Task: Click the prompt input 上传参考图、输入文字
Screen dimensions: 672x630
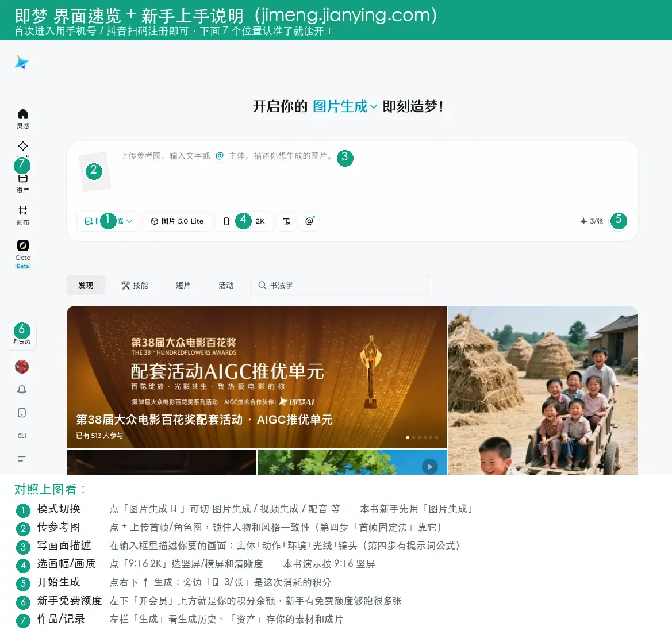Action: (x=226, y=156)
